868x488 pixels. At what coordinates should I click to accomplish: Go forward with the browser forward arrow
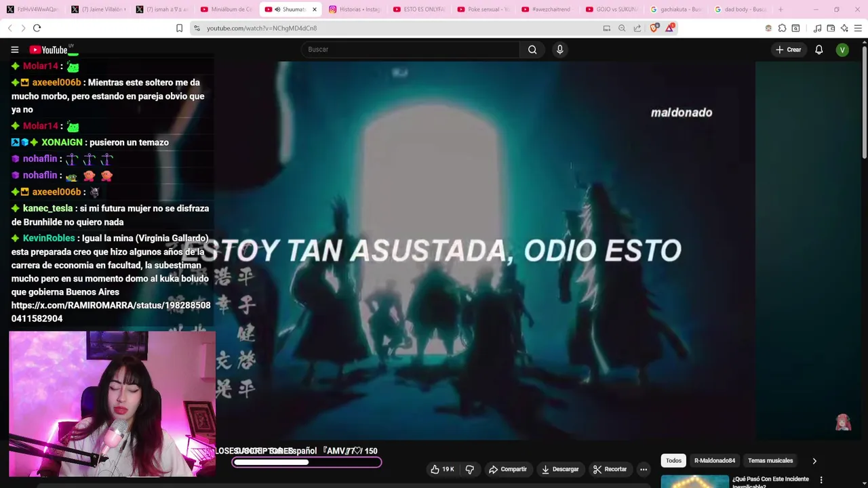pos(22,28)
